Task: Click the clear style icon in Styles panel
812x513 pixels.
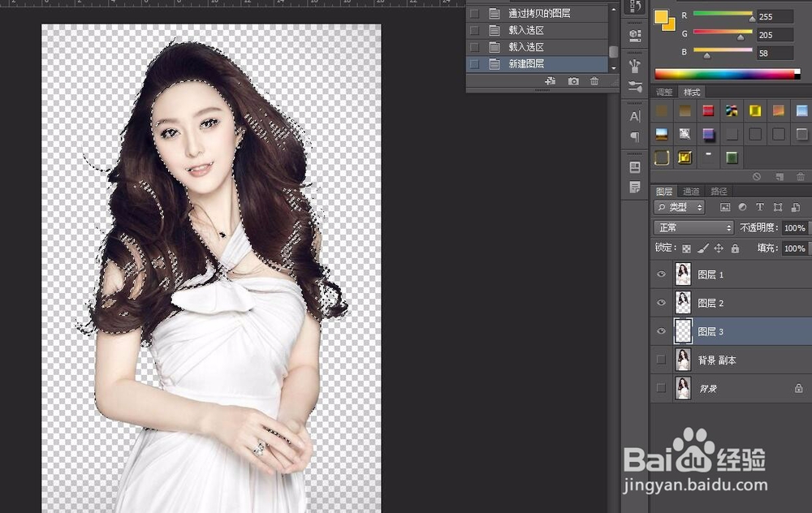Action: tap(757, 176)
